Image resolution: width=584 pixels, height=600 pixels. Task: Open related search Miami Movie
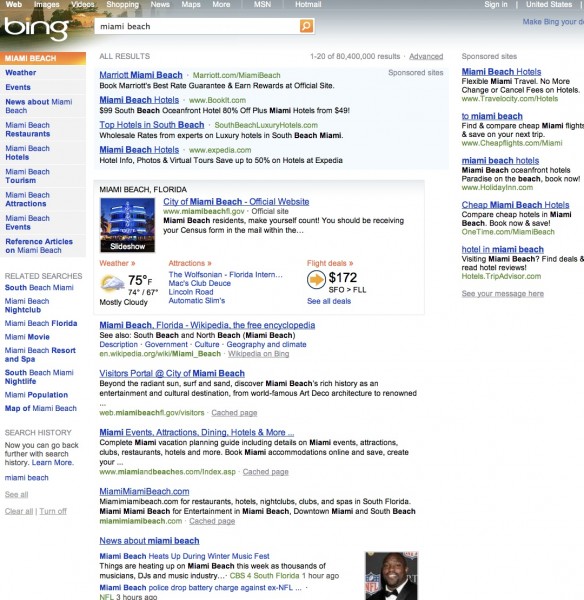click(27, 337)
